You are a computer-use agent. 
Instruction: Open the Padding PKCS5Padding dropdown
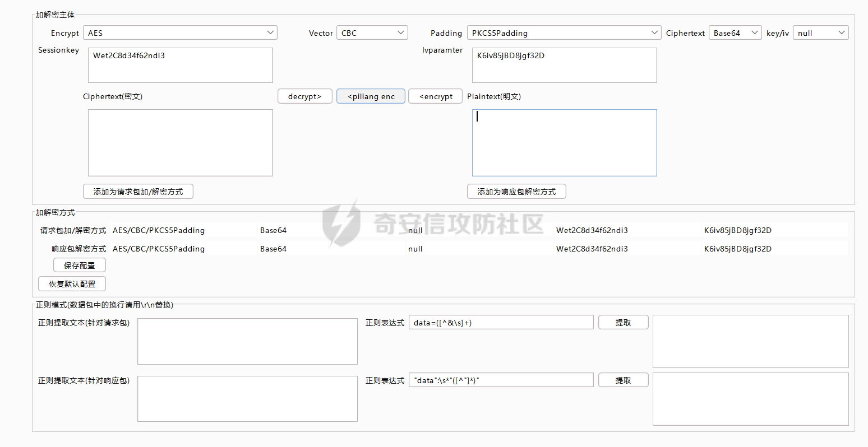tap(564, 33)
